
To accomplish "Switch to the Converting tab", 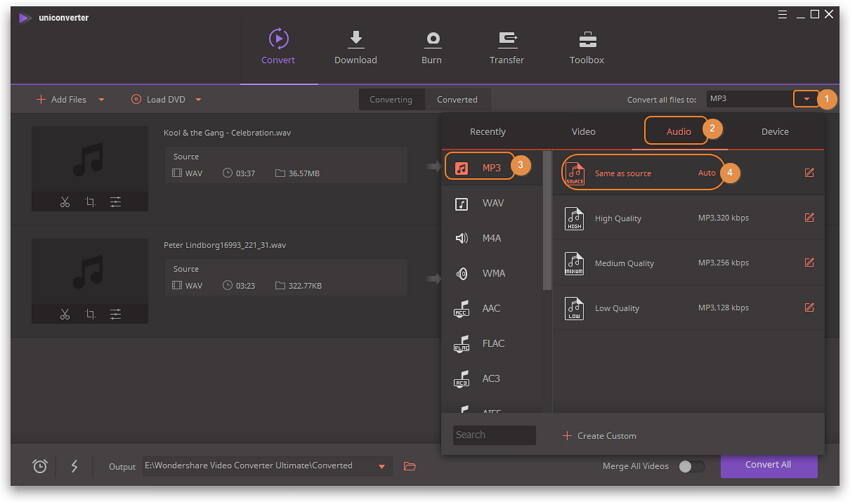I will tap(391, 100).
